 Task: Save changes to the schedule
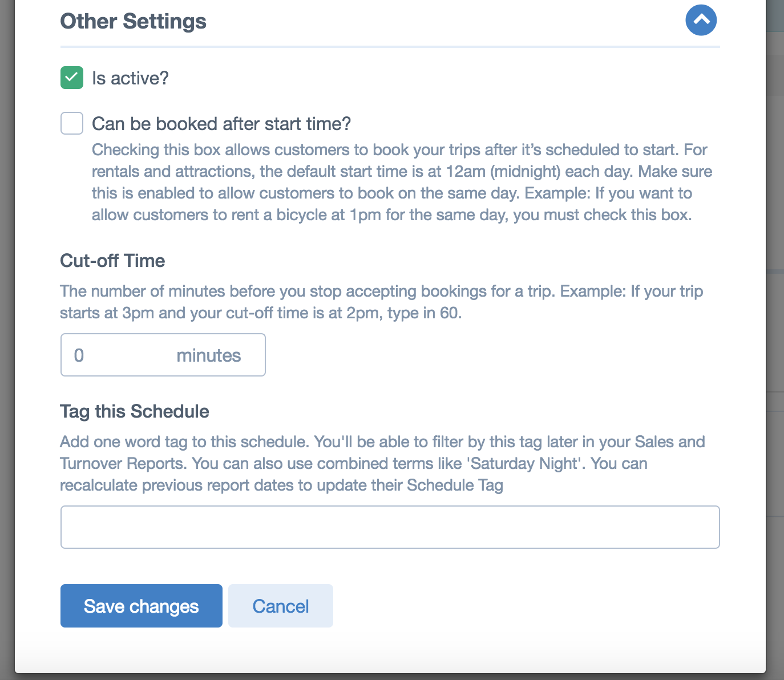(142, 606)
